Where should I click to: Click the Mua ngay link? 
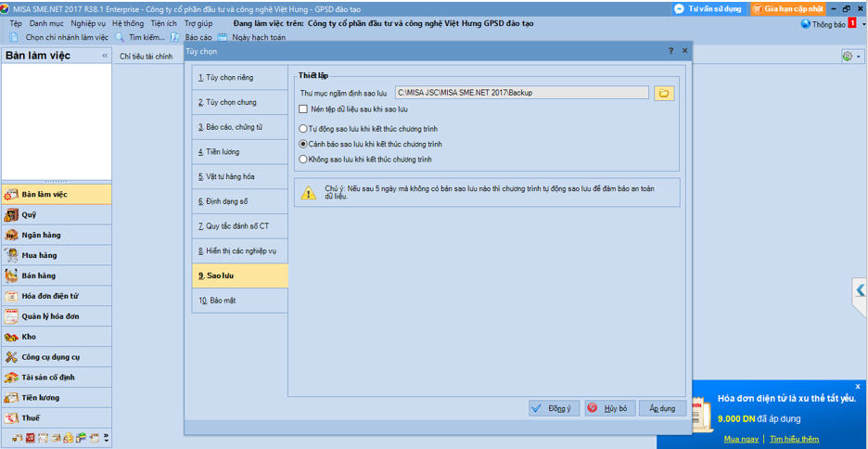pos(741,439)
